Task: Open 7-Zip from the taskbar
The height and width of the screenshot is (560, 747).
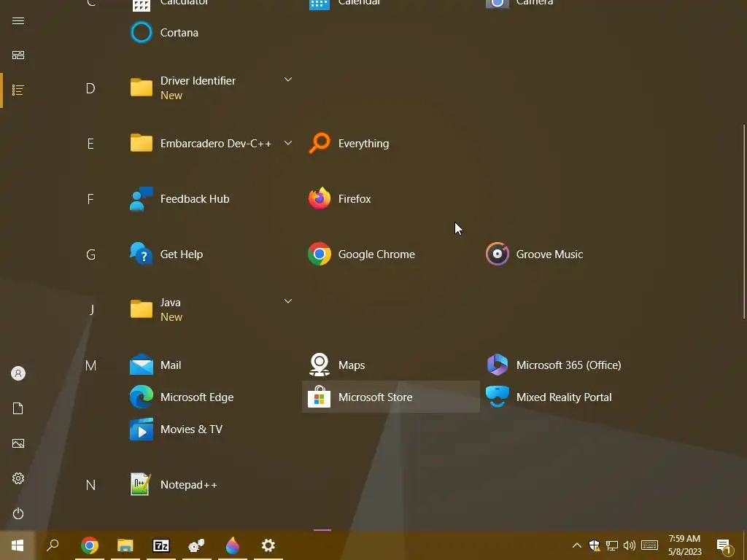Action: [x=161, y=545]
